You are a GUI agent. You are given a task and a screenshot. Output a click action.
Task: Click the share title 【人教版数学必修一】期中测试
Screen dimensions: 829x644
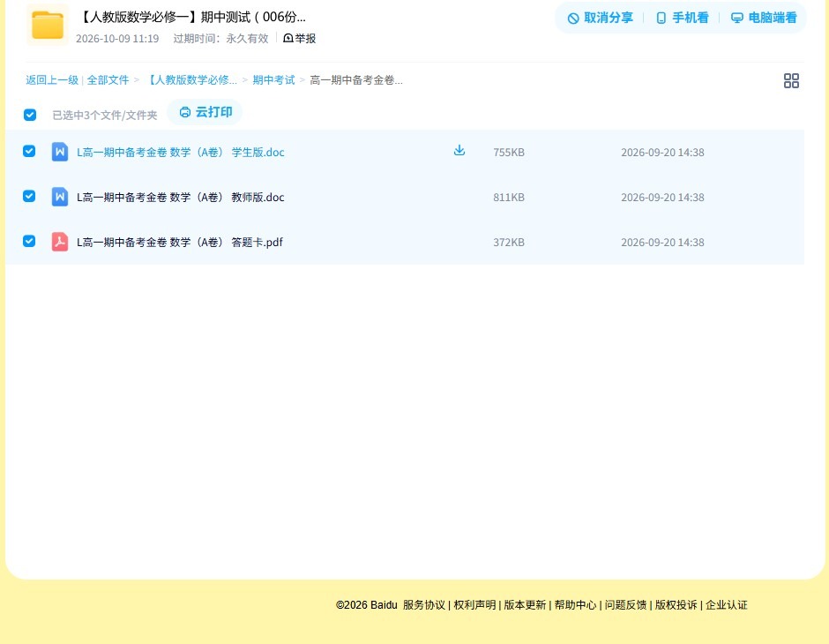click(192, 17)
